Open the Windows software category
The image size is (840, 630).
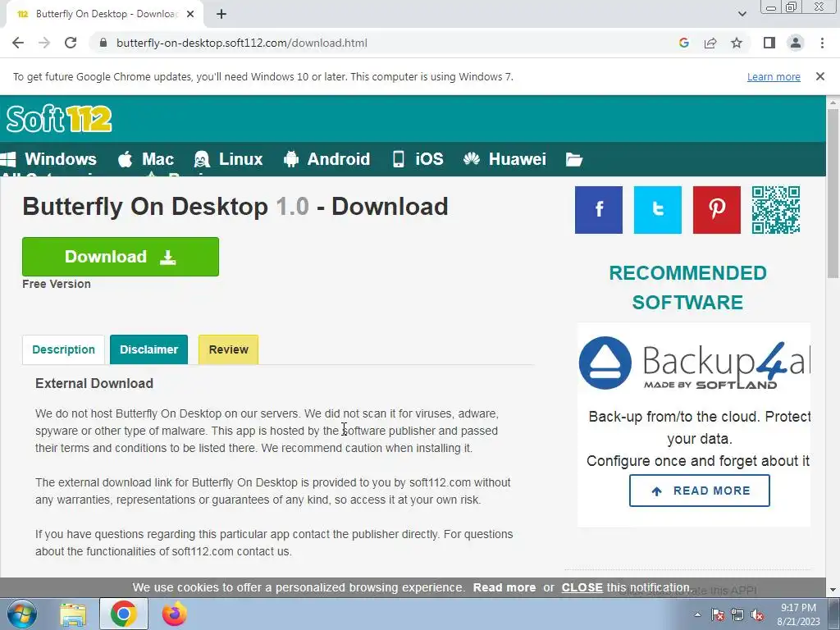(48, 159)
